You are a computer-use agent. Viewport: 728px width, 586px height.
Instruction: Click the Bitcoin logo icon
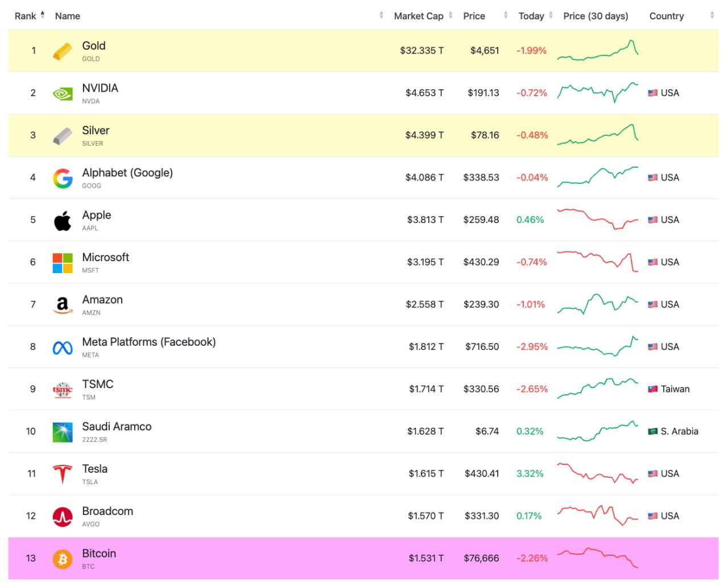coord(63,559)
